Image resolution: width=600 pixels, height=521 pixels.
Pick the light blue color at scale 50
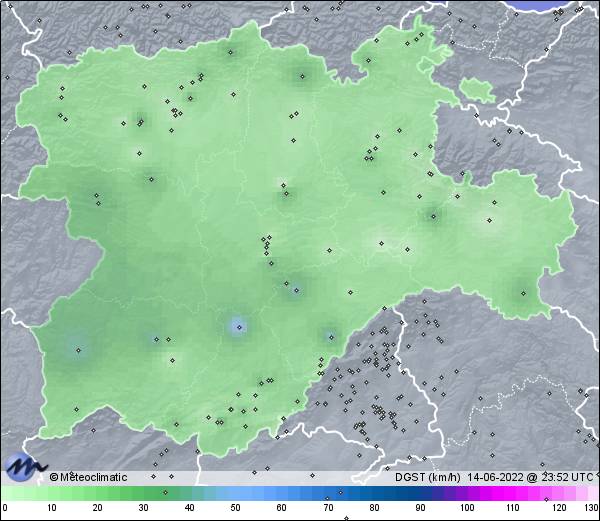pos(236,493)
